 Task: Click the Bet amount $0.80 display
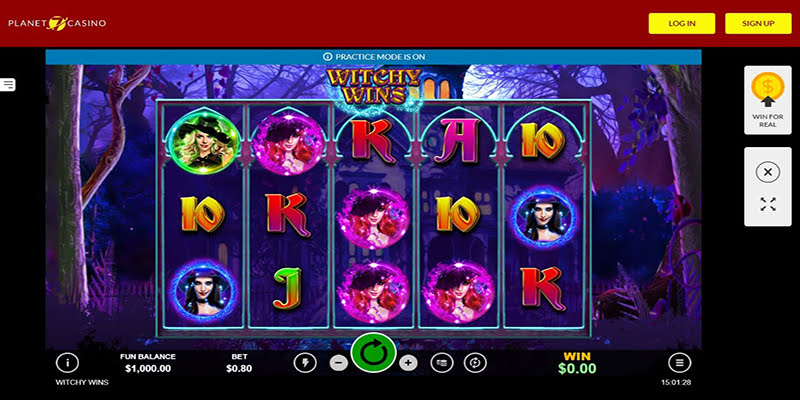pyautogui.click(x=239, y=368)
